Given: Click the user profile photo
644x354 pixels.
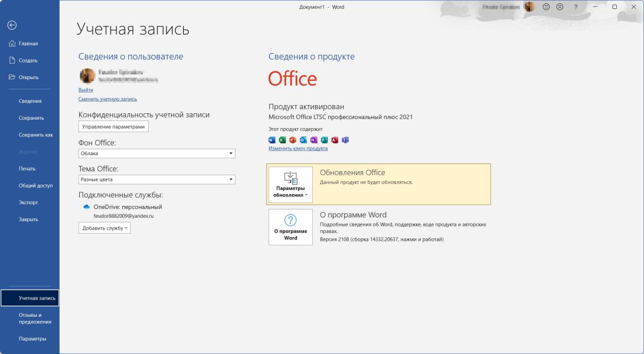Looking at the screenshot, I should (87, 76).
